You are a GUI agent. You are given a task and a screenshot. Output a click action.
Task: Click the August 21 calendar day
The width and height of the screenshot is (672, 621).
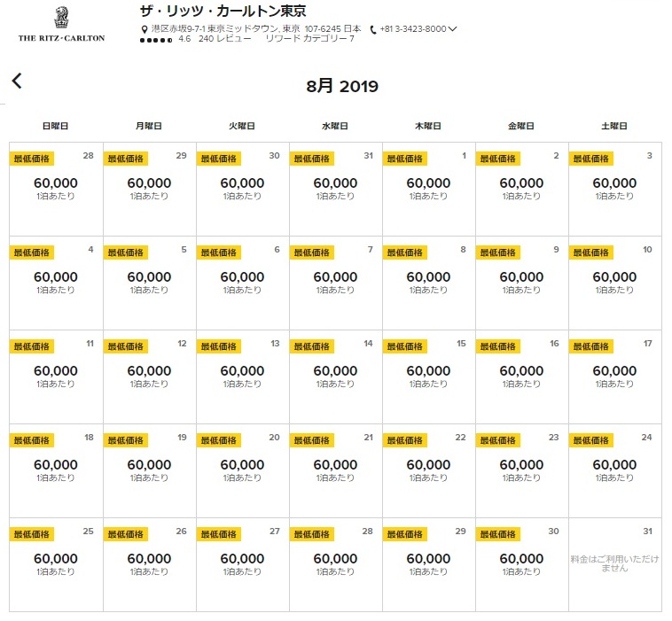(336, 470)
